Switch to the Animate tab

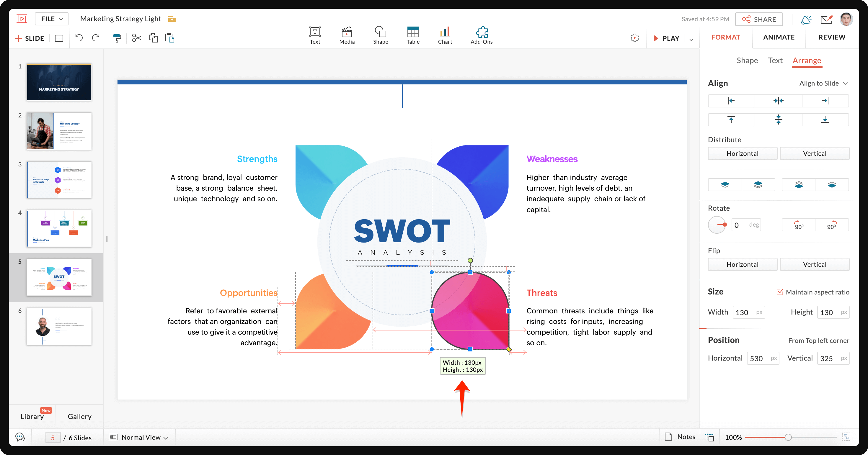[x=779, y=37]
